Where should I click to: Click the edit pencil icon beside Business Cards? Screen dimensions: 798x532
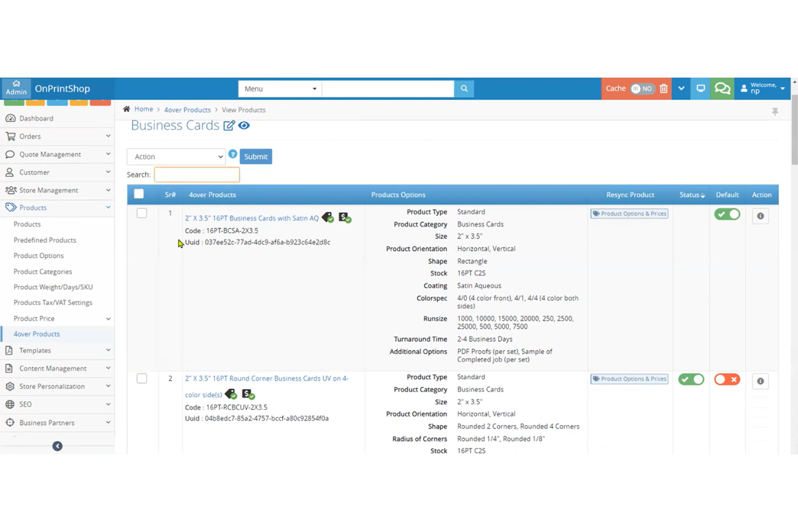[x=229, y=126]
